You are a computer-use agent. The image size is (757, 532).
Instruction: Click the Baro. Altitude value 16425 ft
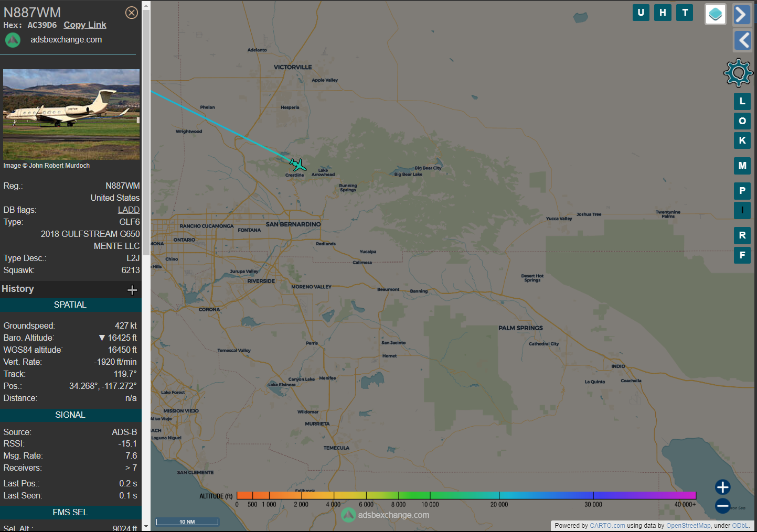click(x=122, y=338)
